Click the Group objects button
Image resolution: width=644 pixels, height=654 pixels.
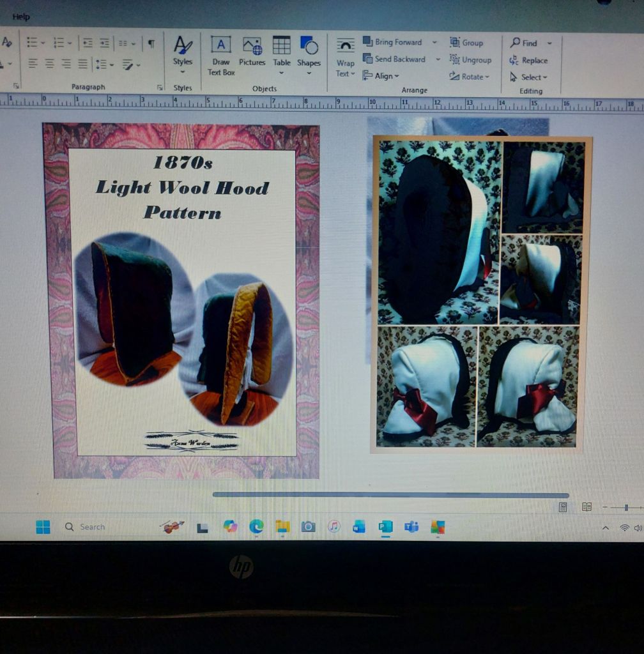pos(466,43)
